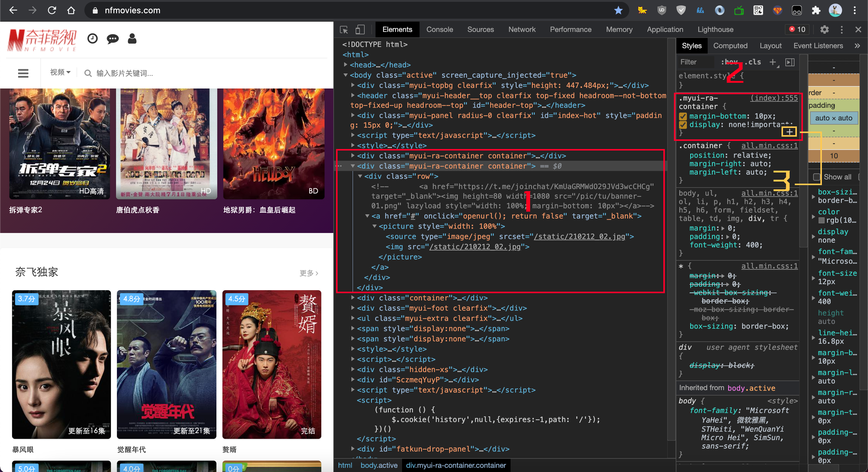Click the bookmark star in address bar
The height and width of the screenshot is (472, 868).
coord(618,11)
